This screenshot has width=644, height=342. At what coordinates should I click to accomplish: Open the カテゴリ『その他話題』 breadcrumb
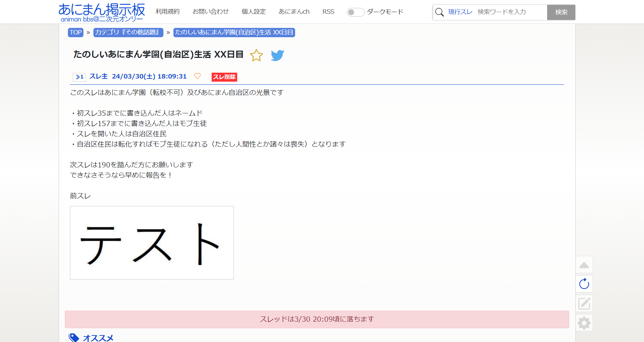(128, 32)
